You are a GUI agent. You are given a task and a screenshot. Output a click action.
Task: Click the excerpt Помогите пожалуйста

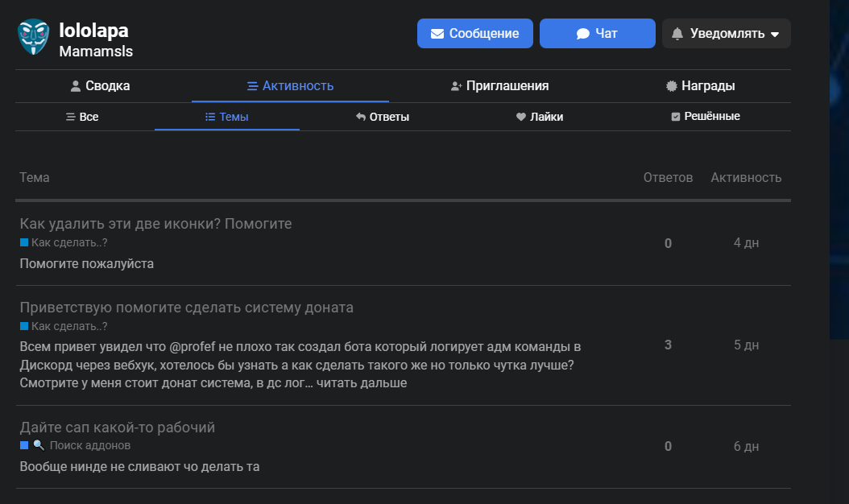(x=87, y=263)
